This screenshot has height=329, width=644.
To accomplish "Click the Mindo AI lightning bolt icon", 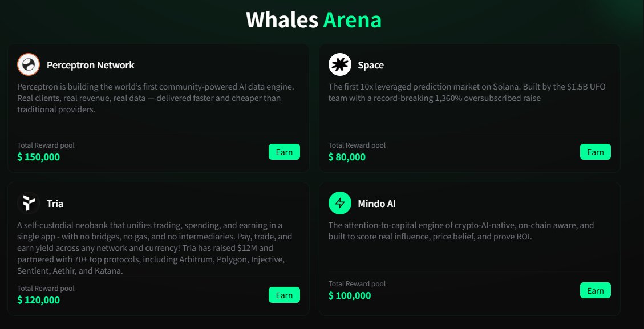I will (340, 203).
